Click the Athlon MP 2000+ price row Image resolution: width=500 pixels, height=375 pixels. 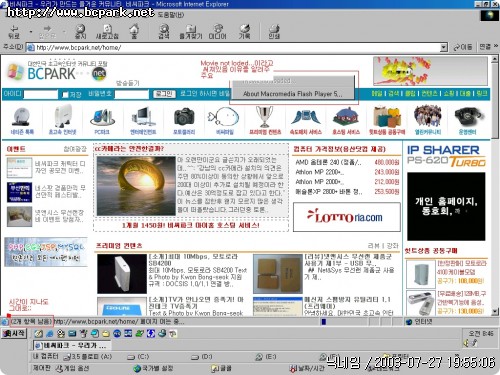point(347,182)
